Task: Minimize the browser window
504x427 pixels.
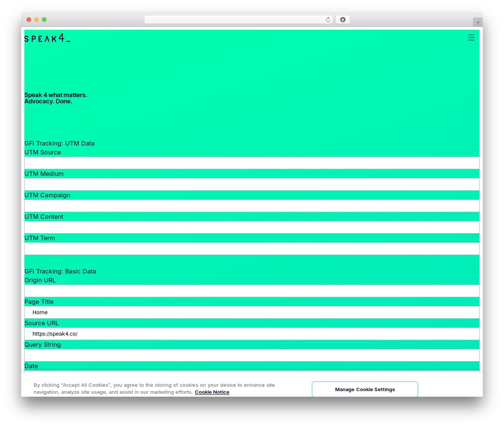Action: tap(37, 20)
